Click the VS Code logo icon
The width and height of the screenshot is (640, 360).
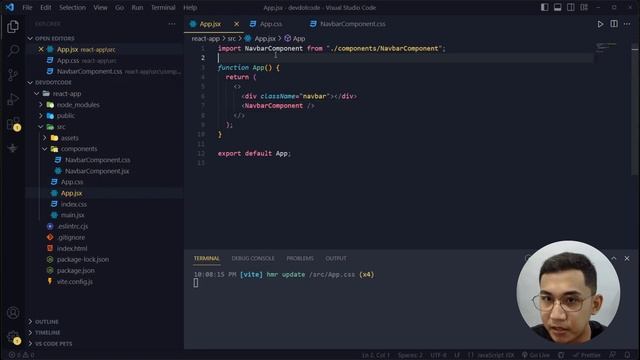pyautogui.click(x=10, y=7)
